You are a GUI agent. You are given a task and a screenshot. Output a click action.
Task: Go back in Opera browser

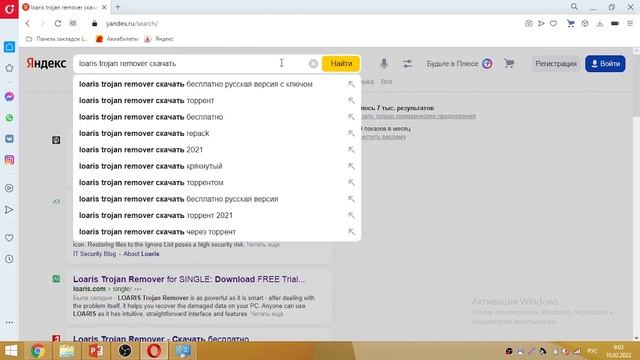(x=28, y=24)
